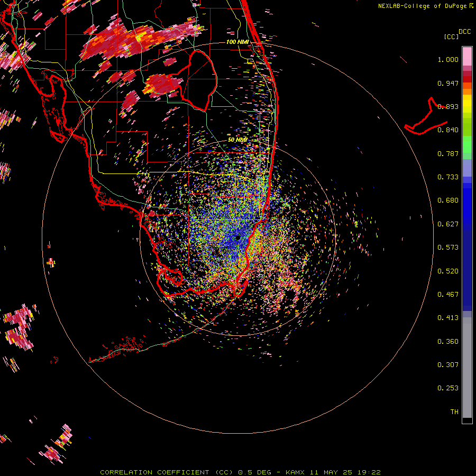
Task: Click the Correlation Coefficient caption at bottom
Action: (240, 472)
